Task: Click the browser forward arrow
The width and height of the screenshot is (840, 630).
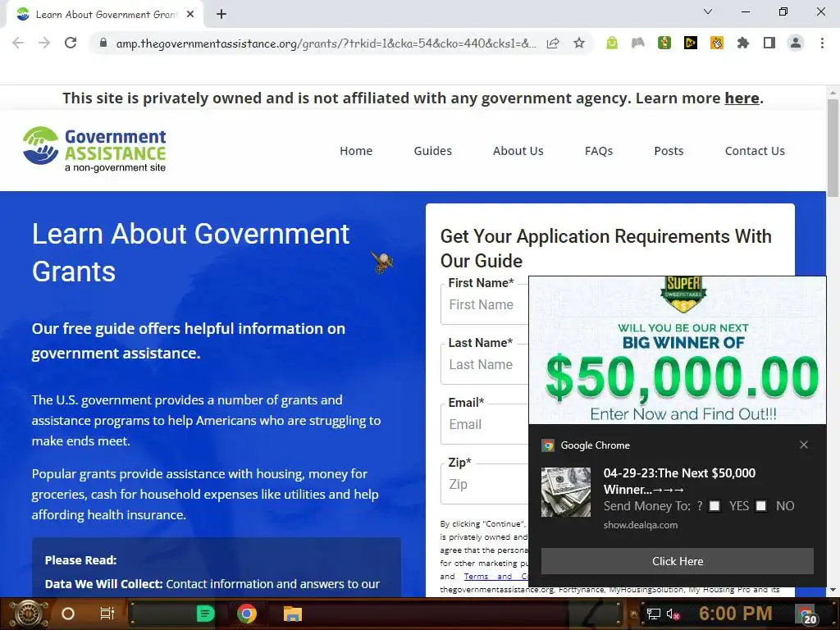Action: 44,43
